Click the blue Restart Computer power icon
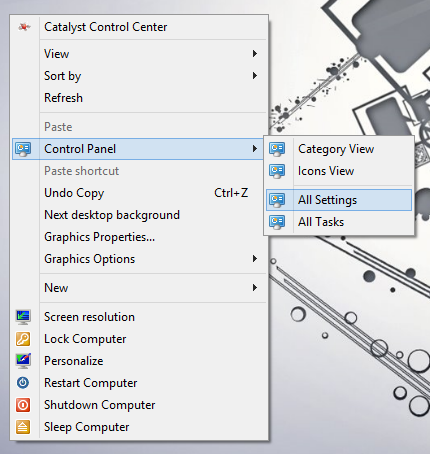This screenshot has width=430, height=454. pyautogui.click(x=23, y=383)
